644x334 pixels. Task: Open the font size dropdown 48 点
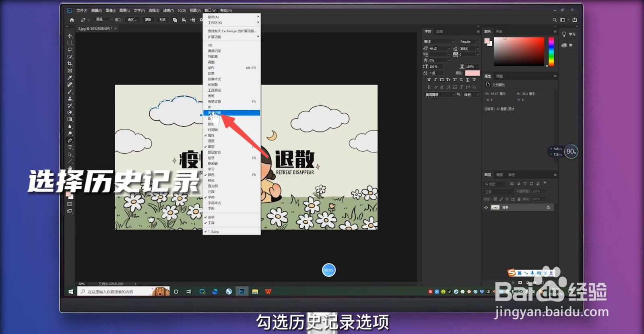[x=440, y=48]
